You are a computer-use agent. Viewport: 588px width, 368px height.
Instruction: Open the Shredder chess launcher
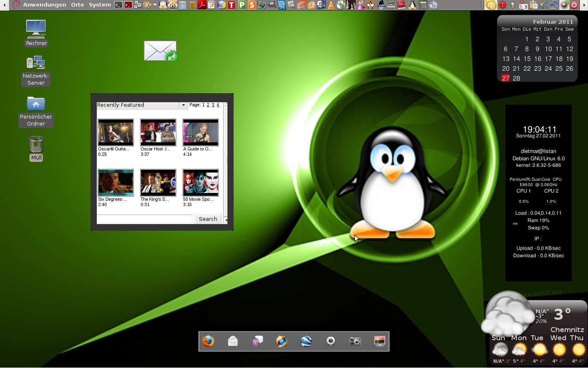click(x=381, y=5)
